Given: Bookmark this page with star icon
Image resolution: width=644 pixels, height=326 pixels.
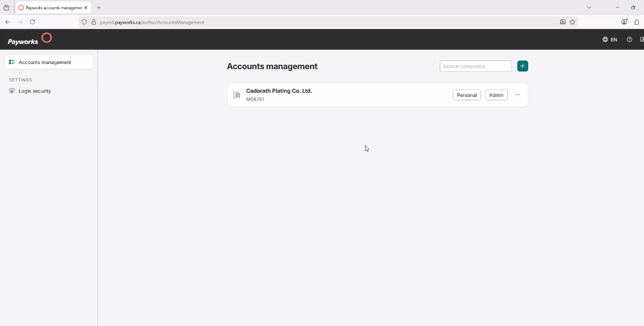Looking at the screenshot, I should pyautogui.click(x=572, y=22).
